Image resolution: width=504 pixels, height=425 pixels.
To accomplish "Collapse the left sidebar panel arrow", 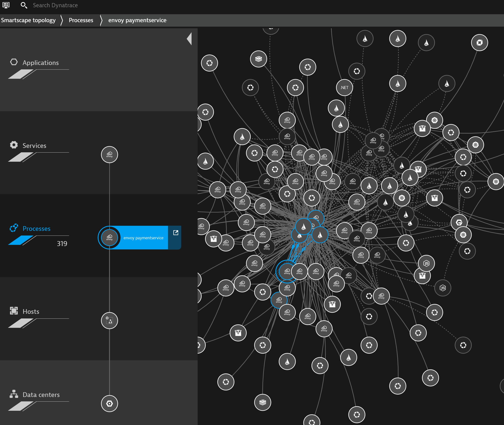I will tap(189, 39).
